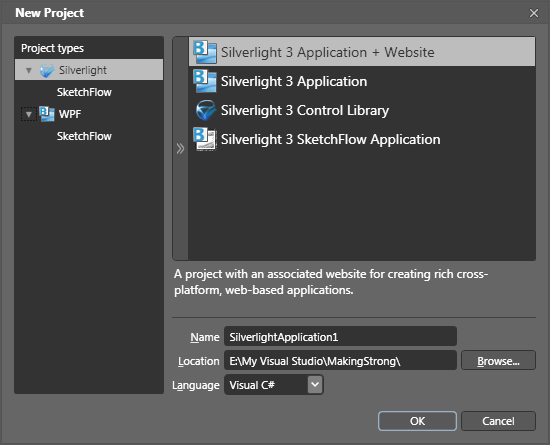Viewport: 550px width, 445px height.
Task: Click Browse to pick a location
Action: click(498, 360)
